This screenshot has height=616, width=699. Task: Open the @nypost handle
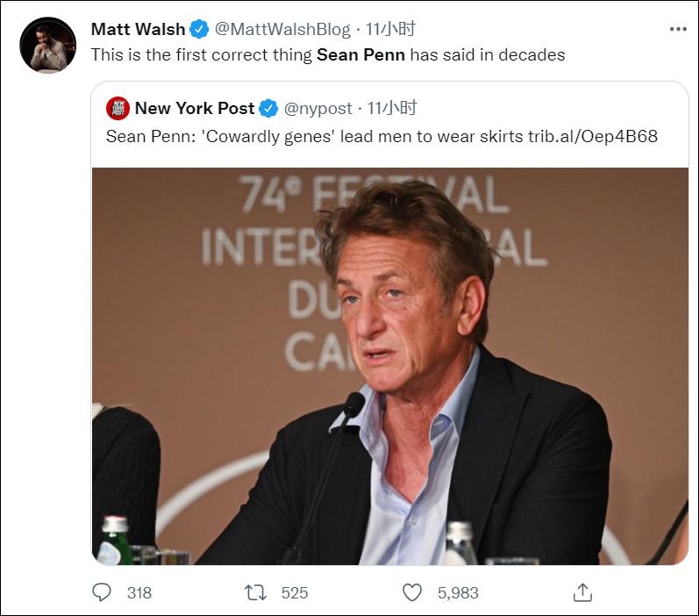pyautogui.click(x=318, y=109)
